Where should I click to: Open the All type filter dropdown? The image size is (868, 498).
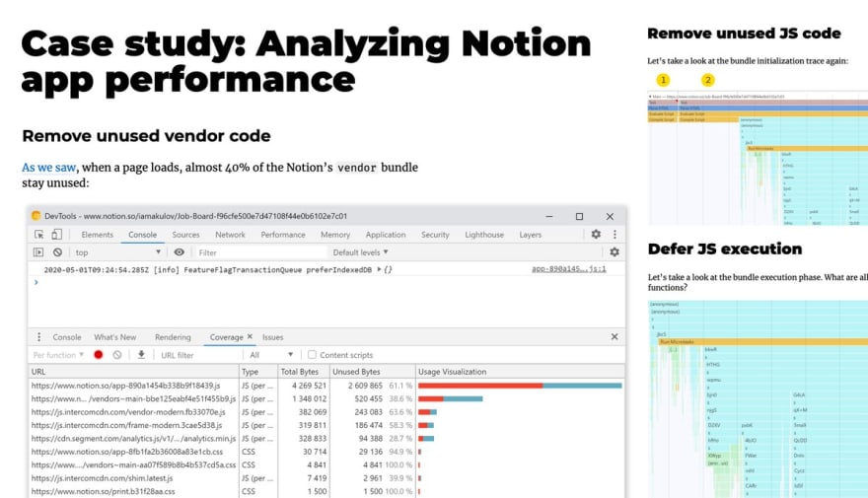[271, 355]
